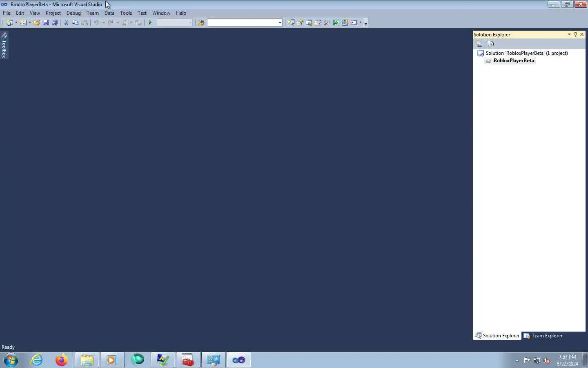The width and height of the screenshot is (588, 368).
Task: Click the Toolbox hammer and wrench icon
Action: pos(327,22)
